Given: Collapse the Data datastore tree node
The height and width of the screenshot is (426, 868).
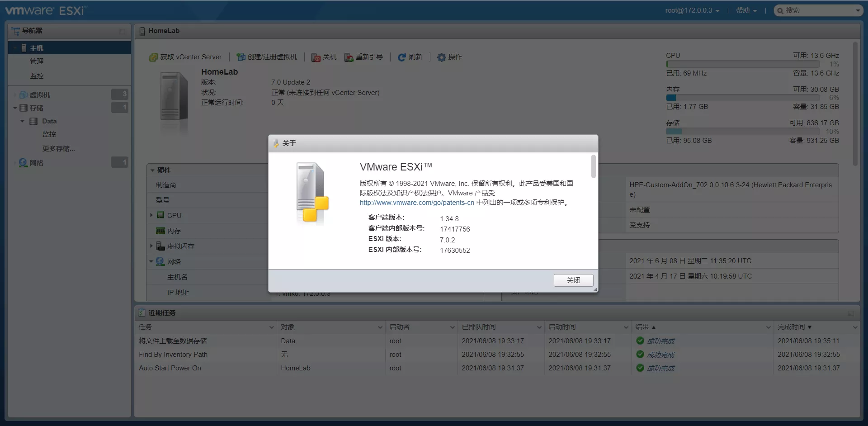Looking at the screenshot, I should click(x=22, y=121).
